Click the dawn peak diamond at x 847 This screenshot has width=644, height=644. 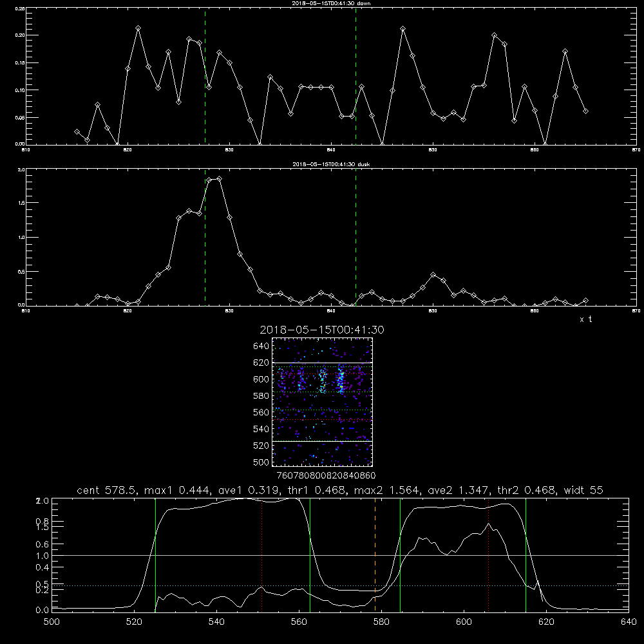[403, 29]
